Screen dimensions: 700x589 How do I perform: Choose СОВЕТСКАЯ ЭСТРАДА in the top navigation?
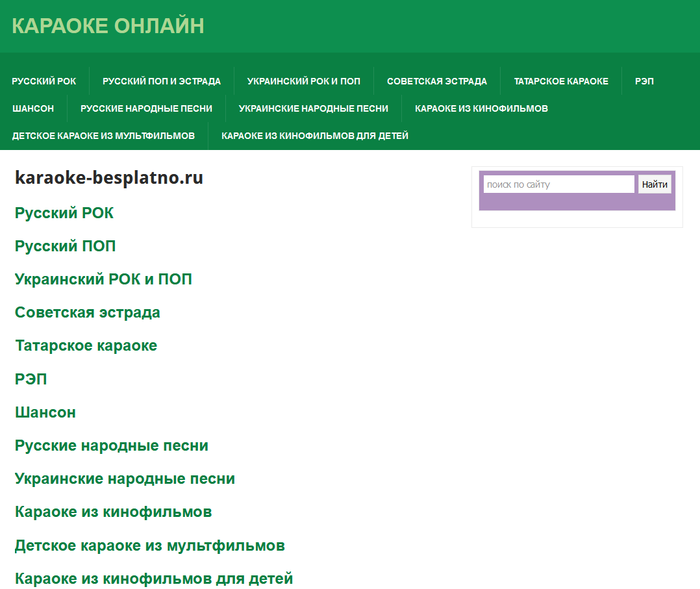point(436,81)
